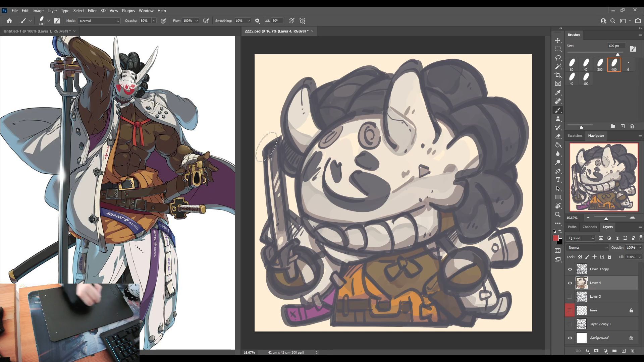Select the Eraser tool
Screen dimensions: 644x362
coord(558,136)
